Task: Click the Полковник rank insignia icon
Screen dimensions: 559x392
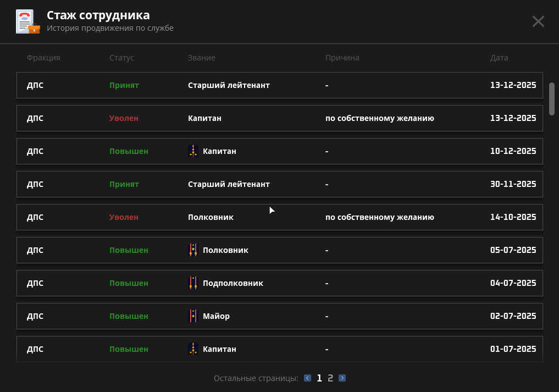Action: point(193,250)
